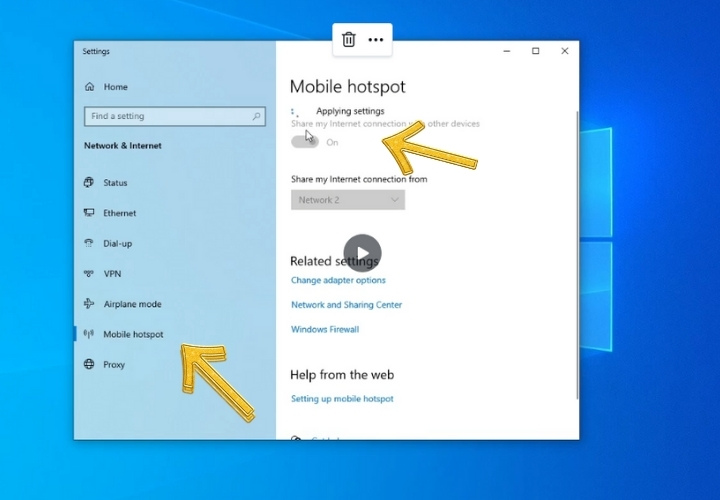Open Setting up mobile hotspot help link

point(342,399)
